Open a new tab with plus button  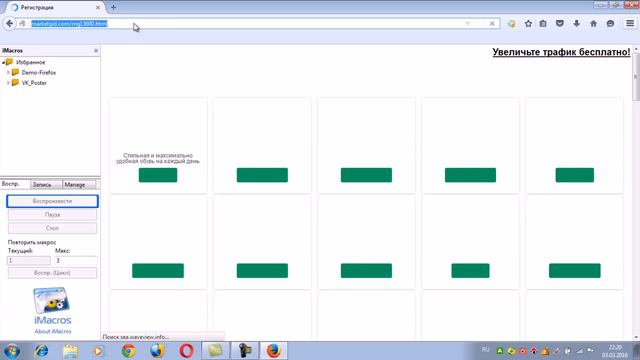113,7
